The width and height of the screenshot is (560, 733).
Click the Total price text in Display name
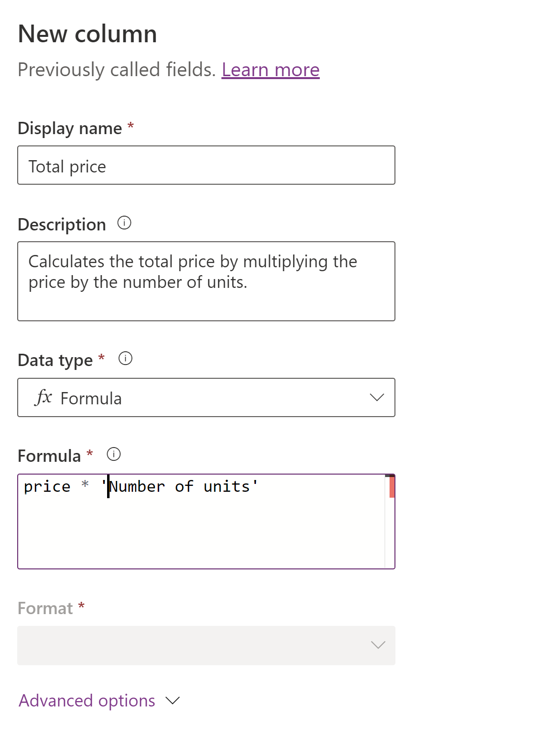[x=66, y=166]
